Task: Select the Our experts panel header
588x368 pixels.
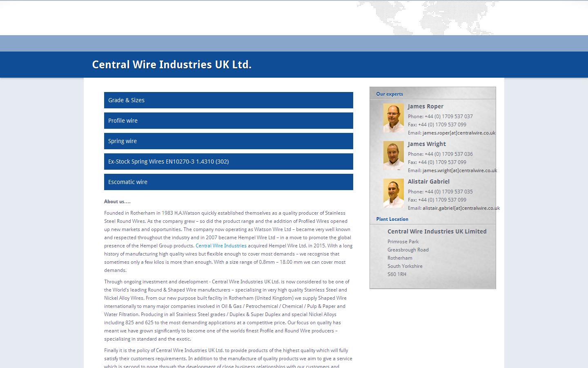Action: click(x=390, y=94)
